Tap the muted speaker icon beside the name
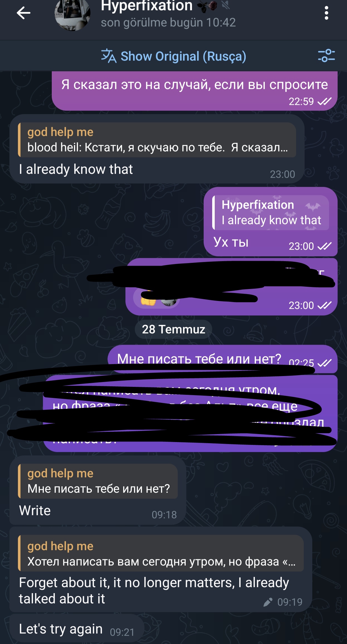Viewport: 347px width, 644px height. (x=226, y=5)
